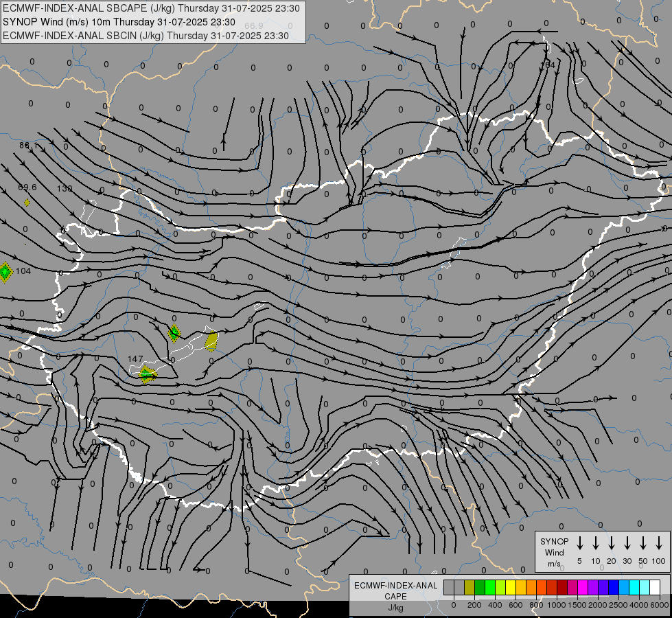The image size is (672, 618).
Task: Click the 164 value label on the map
Action: coord(547,65)
